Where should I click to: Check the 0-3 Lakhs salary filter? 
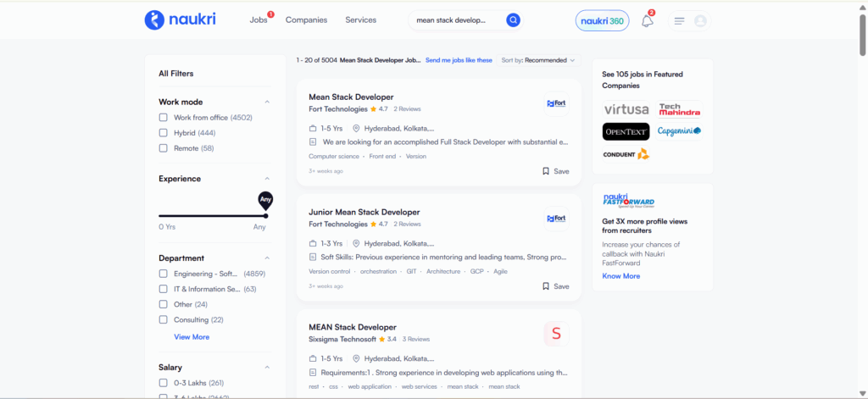pyautogui.click(x=164, y=383)
